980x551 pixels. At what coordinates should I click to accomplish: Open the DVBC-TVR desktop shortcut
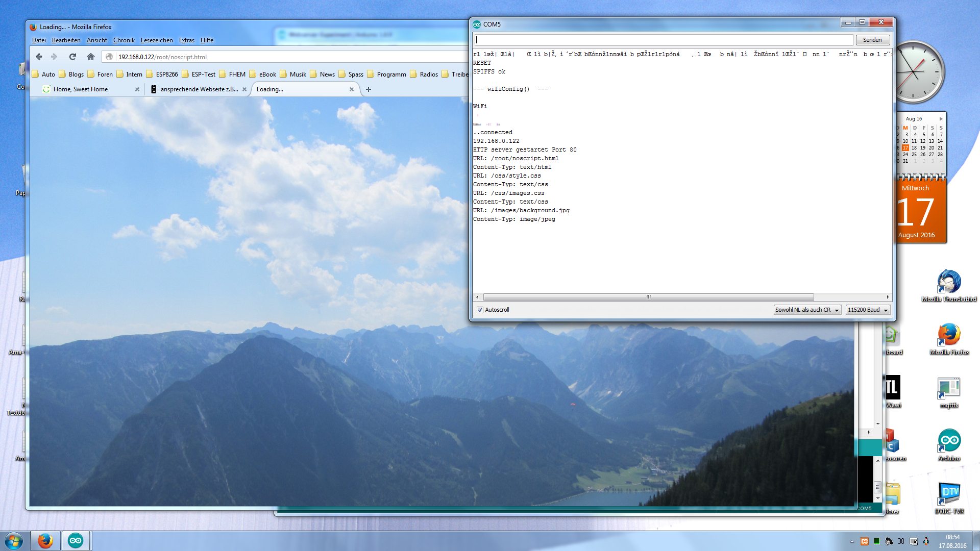[x=949, y=498]
